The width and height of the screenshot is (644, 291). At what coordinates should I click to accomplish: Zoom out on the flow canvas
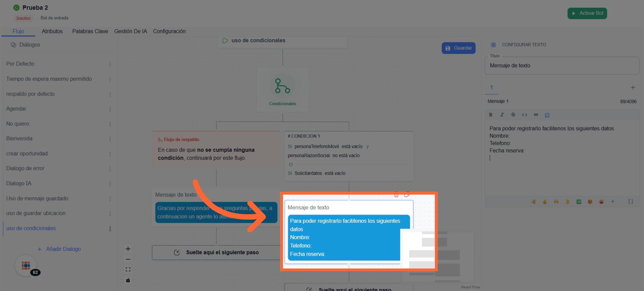pos(128,259)
